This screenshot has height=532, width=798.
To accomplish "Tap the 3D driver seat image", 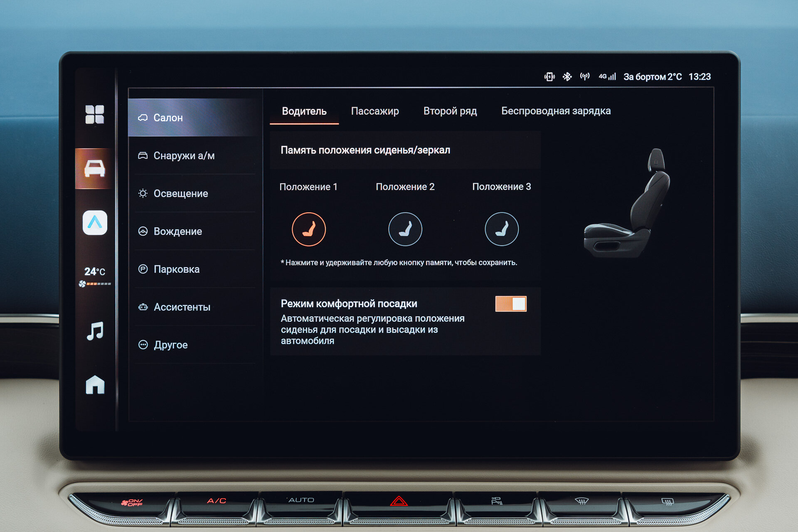I will coord(628,204).
